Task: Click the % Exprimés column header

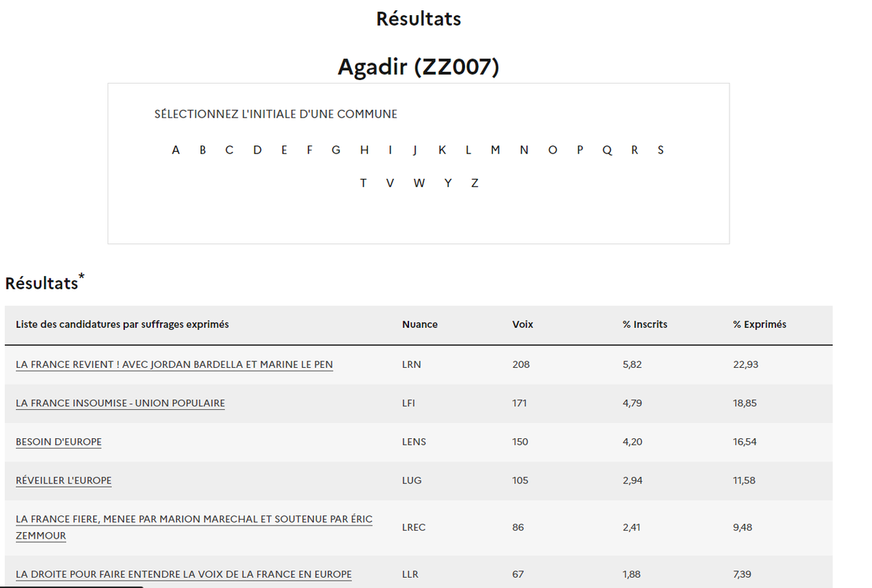Action: pos(759,325)
